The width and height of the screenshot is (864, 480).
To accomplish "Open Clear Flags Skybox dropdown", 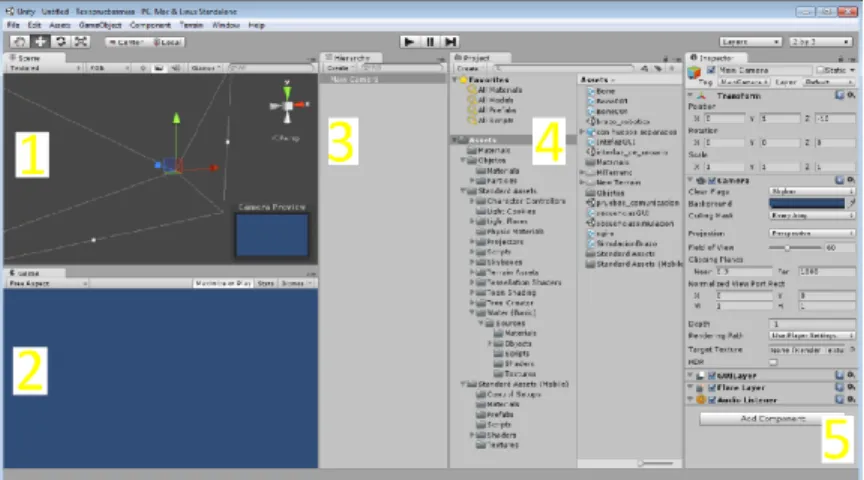I will [812, 191].
